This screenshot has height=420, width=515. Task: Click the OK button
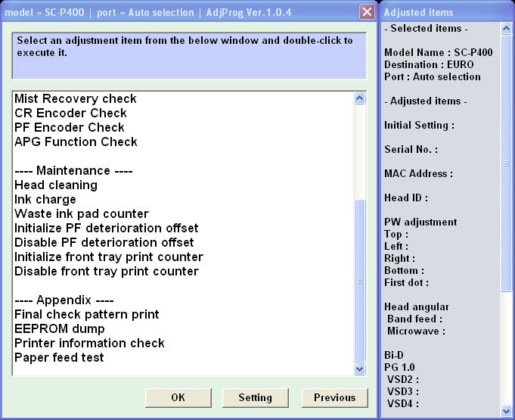[178, 397]
